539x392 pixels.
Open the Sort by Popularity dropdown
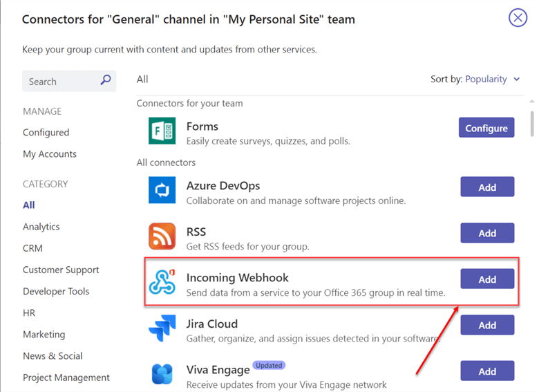[x=491, y=80]
